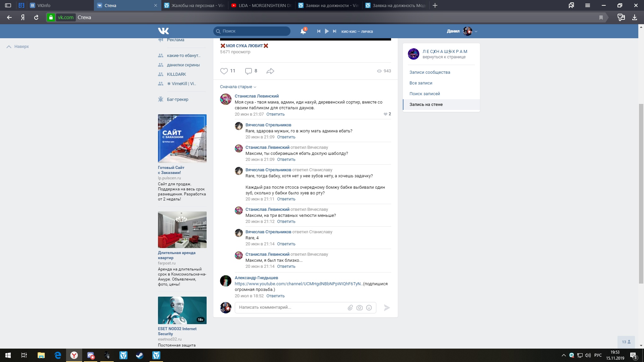Open a new browser tab
644x362 pixels.
435,5
